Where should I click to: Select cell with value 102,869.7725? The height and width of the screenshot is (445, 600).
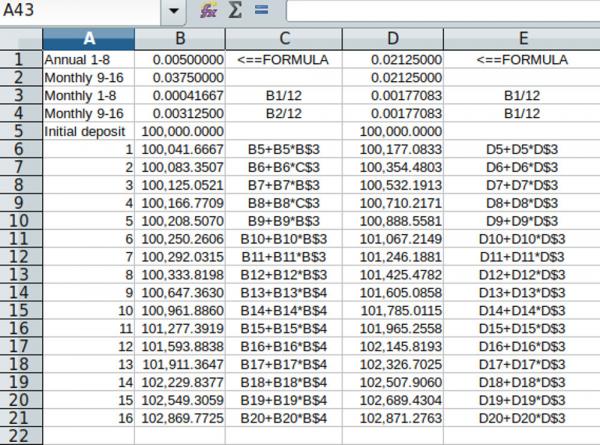coord(180,417)
